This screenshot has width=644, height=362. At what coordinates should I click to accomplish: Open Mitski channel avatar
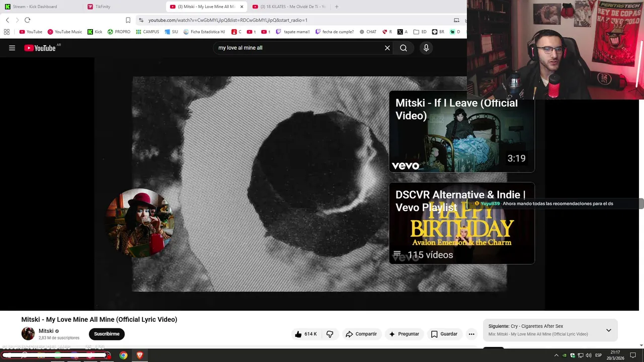click(x=28, y=333)
